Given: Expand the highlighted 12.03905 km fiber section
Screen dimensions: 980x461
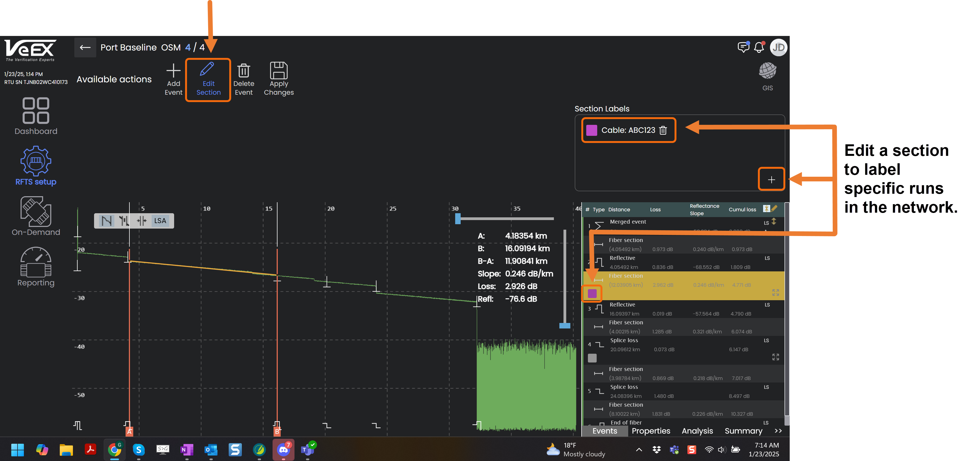Looking at the screenshot, I should pos(775,292).
